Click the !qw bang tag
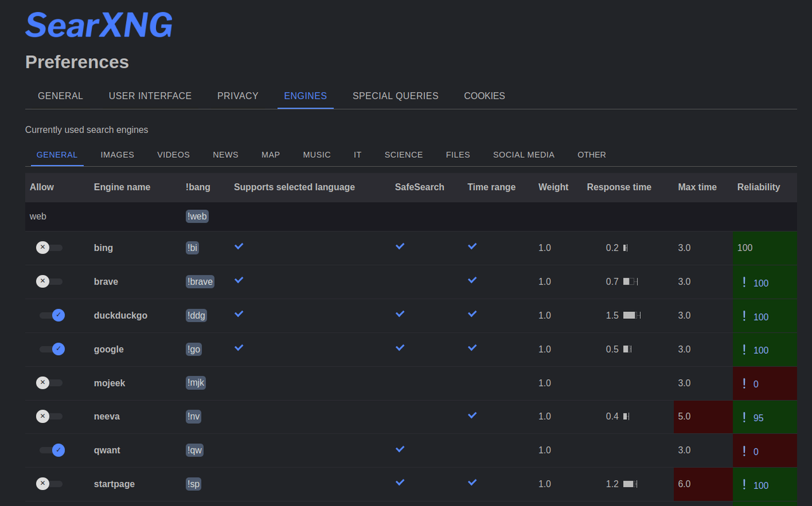Screen dimensions: 812x506 click(x=195, y=450)
